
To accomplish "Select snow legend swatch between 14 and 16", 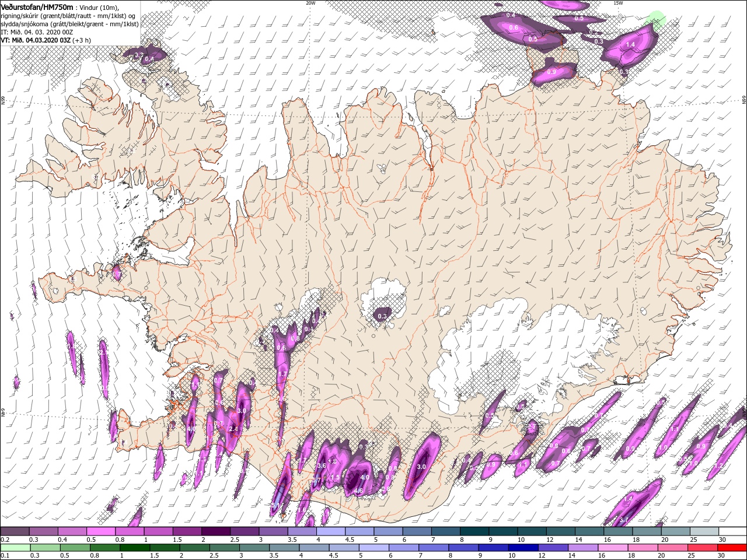I will [589, 531].
